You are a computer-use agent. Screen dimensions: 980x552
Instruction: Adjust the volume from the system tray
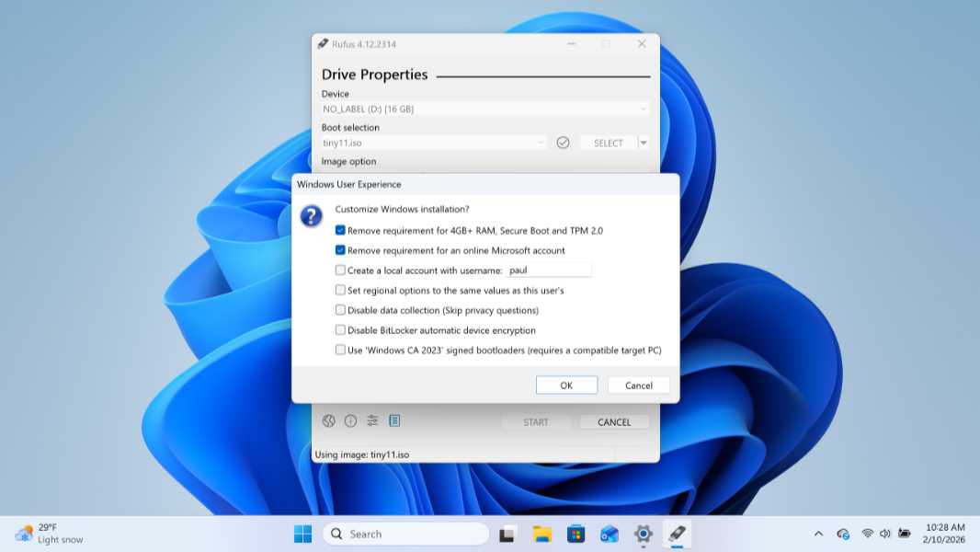click(x=884, y=534)
